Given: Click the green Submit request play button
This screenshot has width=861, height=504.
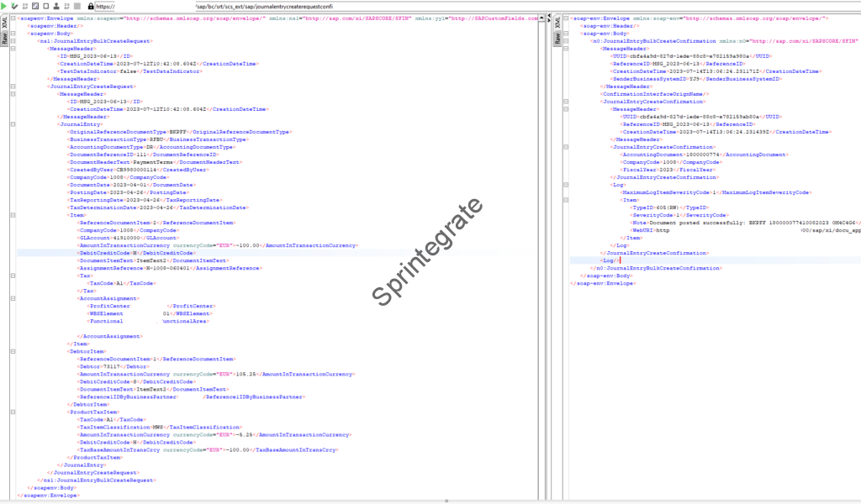Looking at the screenshot, I should pos(5,6).
